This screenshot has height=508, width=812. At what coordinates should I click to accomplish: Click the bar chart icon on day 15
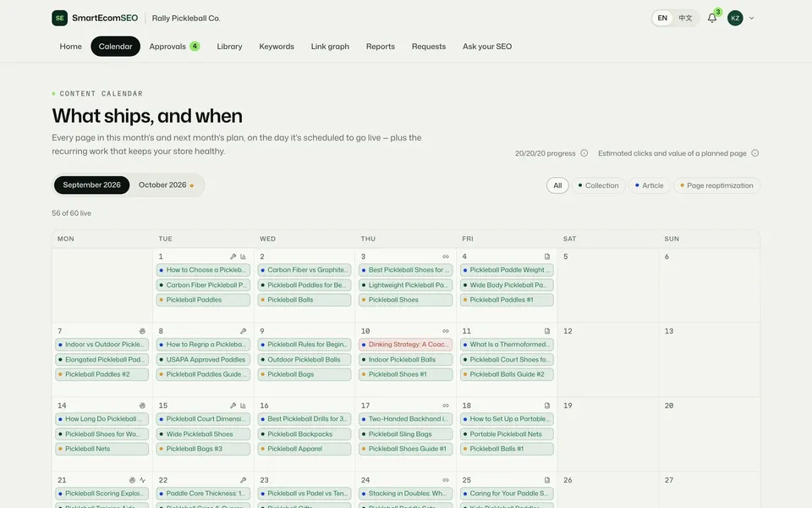click(243, 406)
